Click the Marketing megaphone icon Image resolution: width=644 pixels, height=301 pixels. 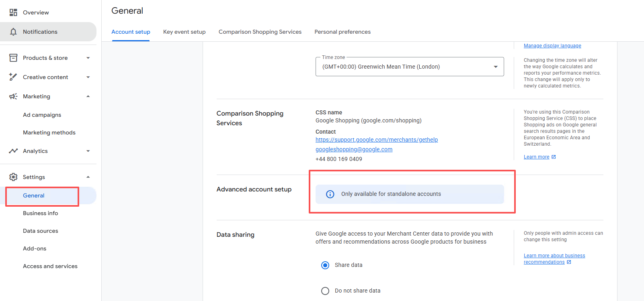13,96
